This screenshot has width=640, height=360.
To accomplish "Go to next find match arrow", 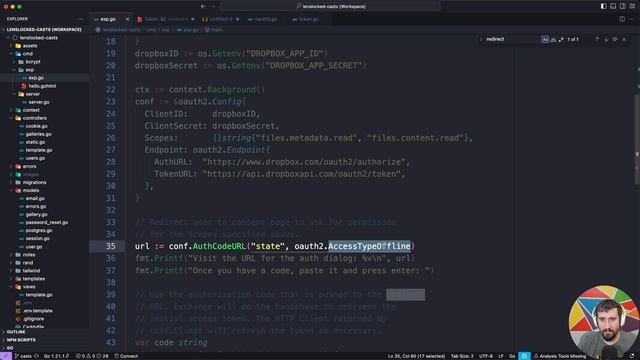I will pyautogui.click(x=606, y=39).
